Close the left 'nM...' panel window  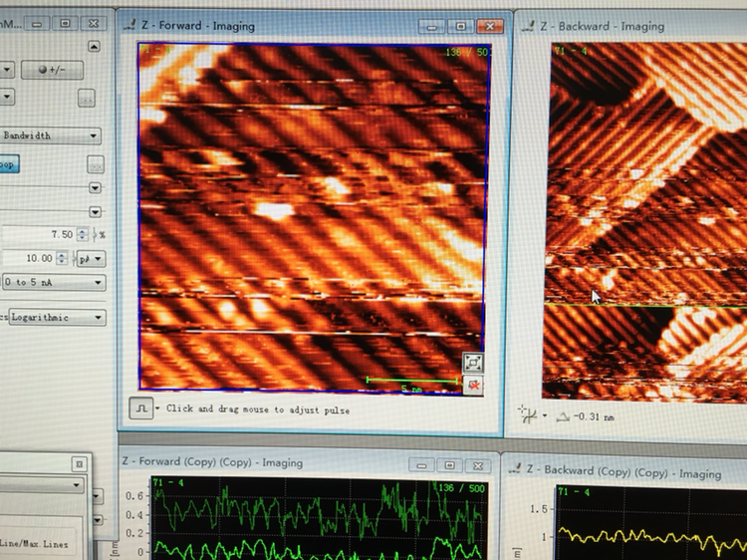94,23
